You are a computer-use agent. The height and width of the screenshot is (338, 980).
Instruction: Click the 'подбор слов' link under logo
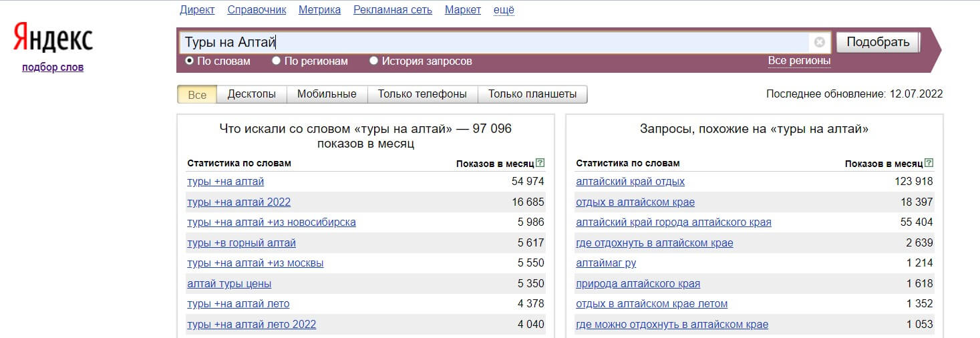click(53, 67)
